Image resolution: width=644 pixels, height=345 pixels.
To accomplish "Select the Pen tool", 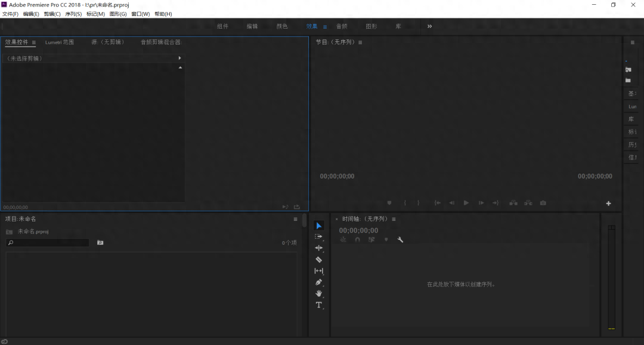I will point(318,282).
